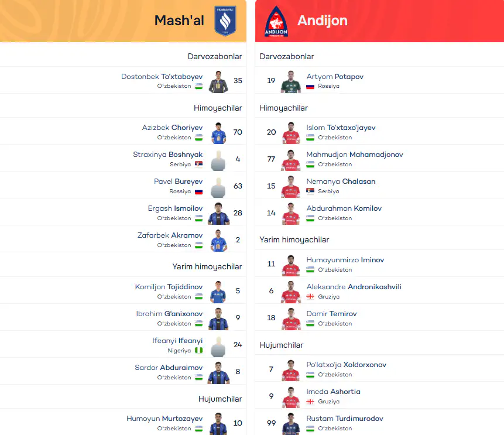Click the Russian flag under Artyom Potapov
This screenshot has width=504, height=435.
(x=310, y=86)
